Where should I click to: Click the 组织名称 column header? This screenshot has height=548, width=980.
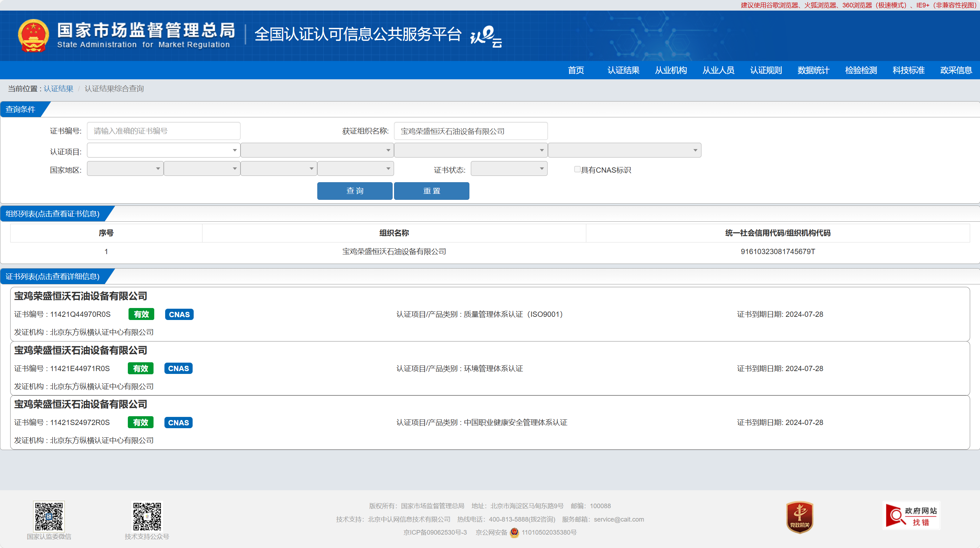tap(394, 233)
